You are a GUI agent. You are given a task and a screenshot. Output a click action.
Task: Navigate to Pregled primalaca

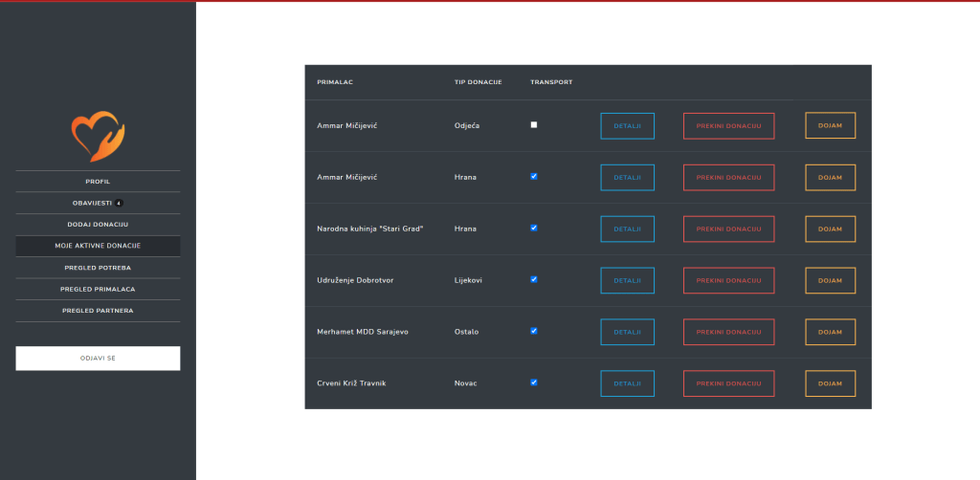(x=98, y=289)
